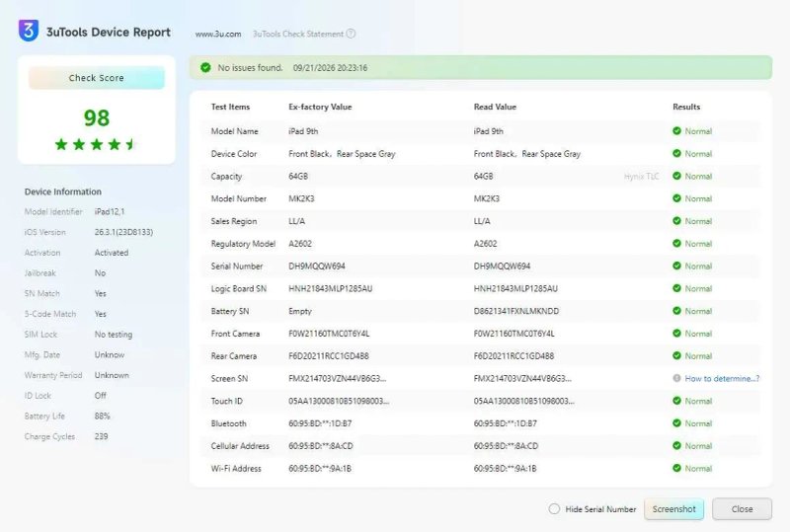Click the Regulatory Model row Normal check icon

pos(676,244)
